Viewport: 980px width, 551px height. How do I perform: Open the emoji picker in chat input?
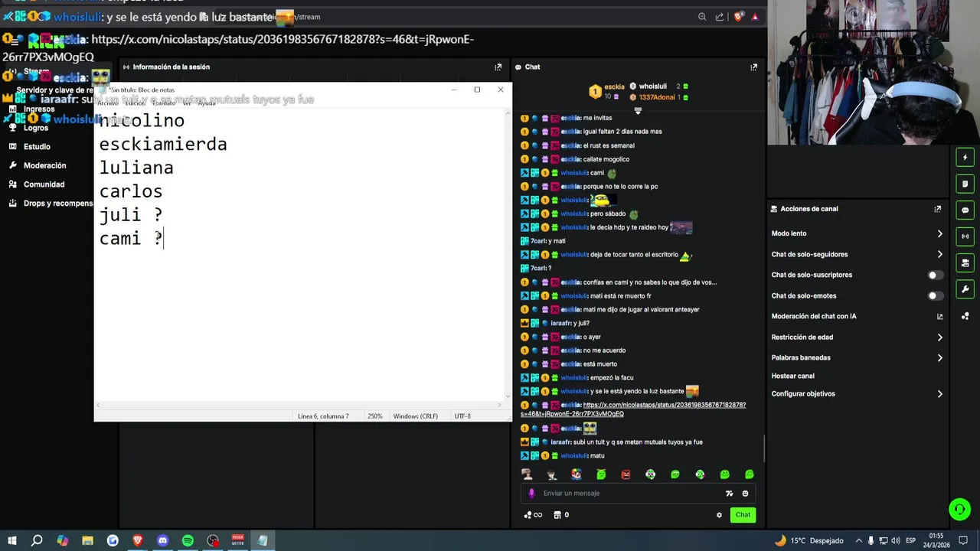click(x=745, y=494)
